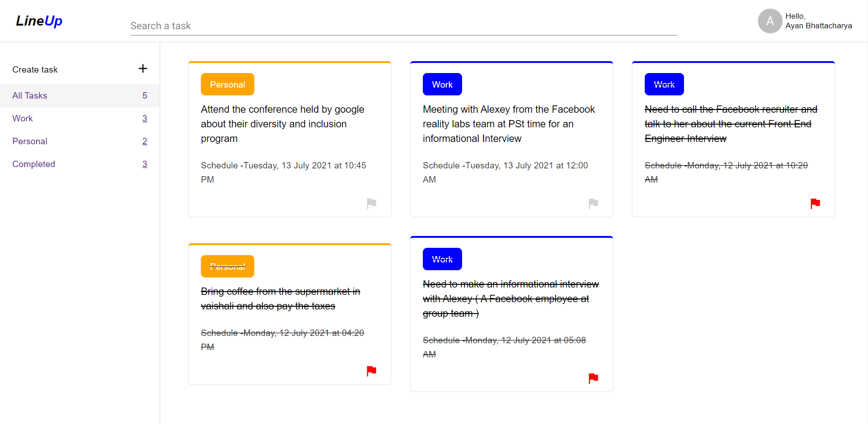Click the Create task label

[x=35, y=70]
